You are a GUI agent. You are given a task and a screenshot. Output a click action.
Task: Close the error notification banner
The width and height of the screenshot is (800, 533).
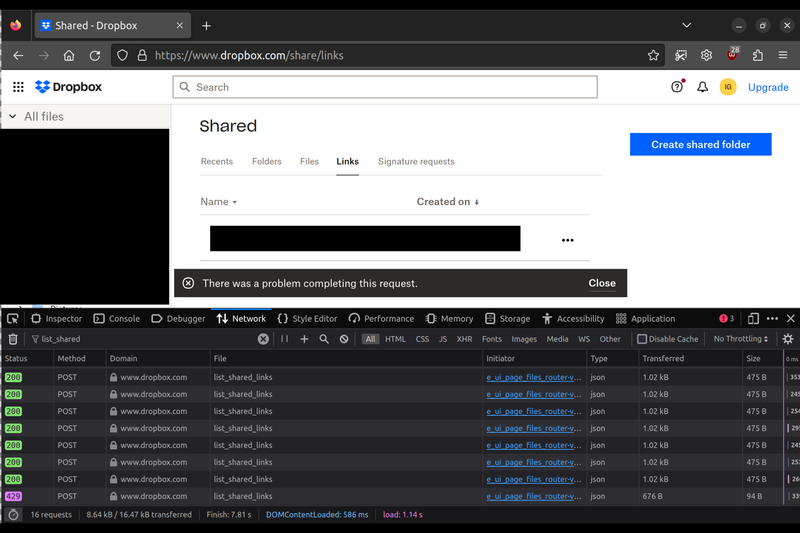[602, 283]
